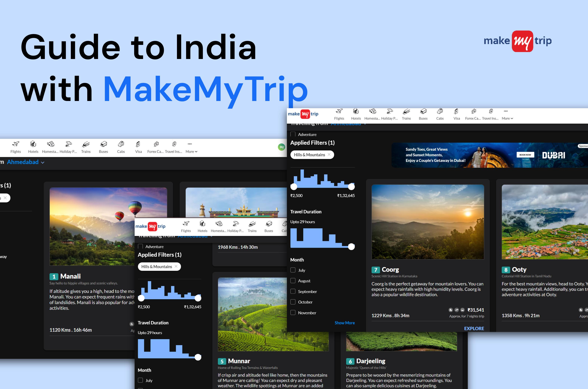Viewport: 588px width, 389px height.
Task: Remove the applied filter chip in left window
Action: 5,198
